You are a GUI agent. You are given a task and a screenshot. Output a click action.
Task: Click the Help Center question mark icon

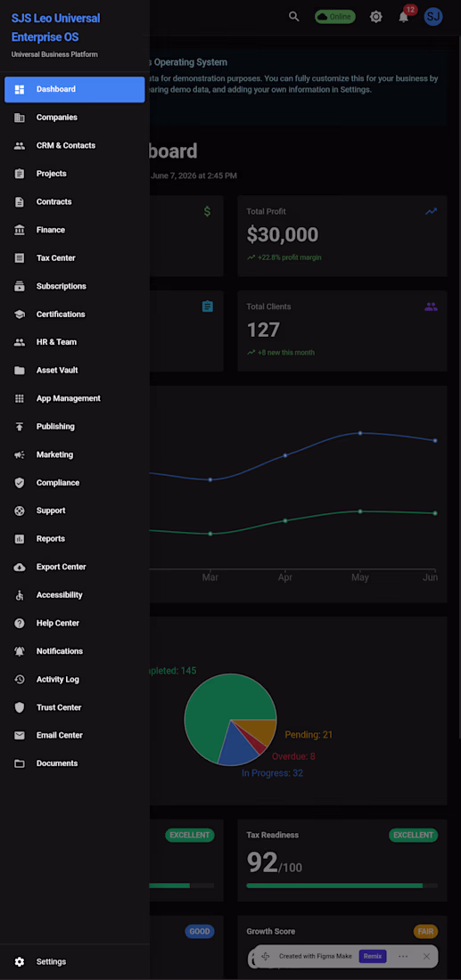pos(20,623)
